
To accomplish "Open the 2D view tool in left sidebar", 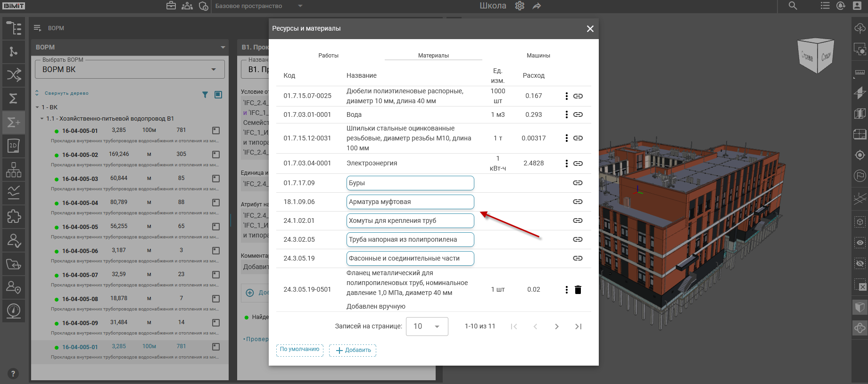I will coord(14,146).
